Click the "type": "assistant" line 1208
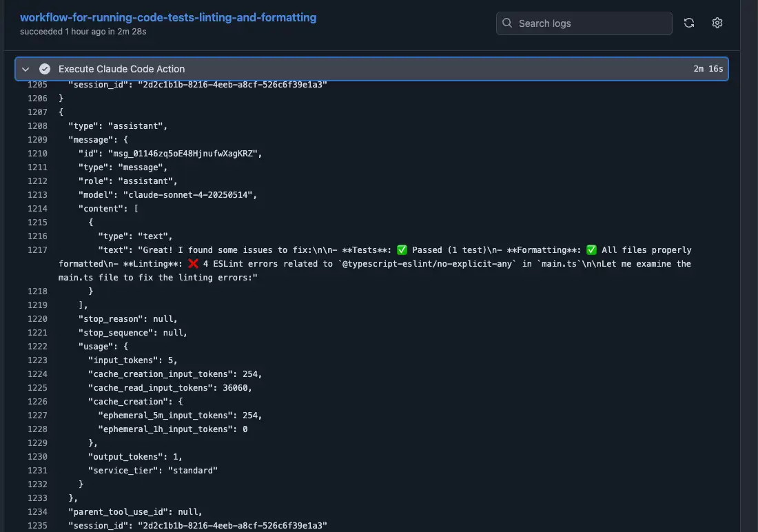Screen dimensions: 758x532 pos(117,125)
